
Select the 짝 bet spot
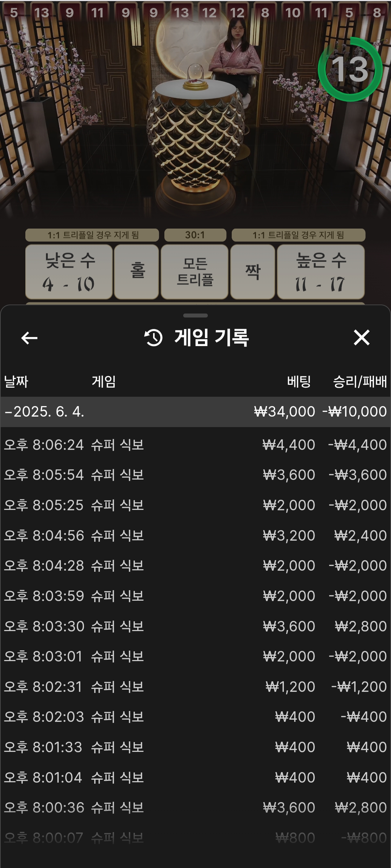252,272
